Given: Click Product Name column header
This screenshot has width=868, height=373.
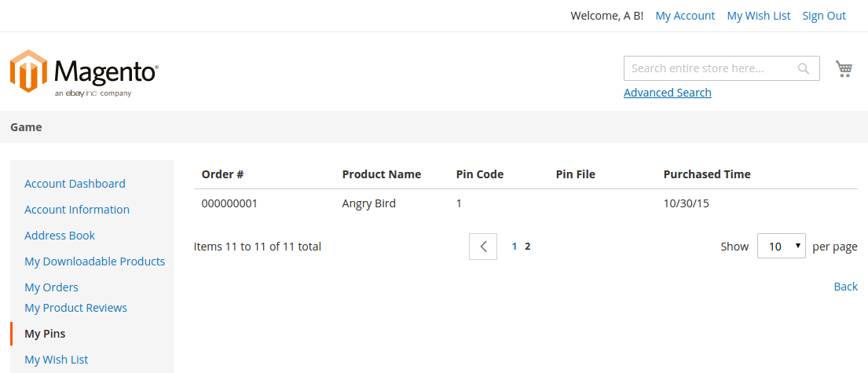Looking at the screenshot, I should click(382, 174).
